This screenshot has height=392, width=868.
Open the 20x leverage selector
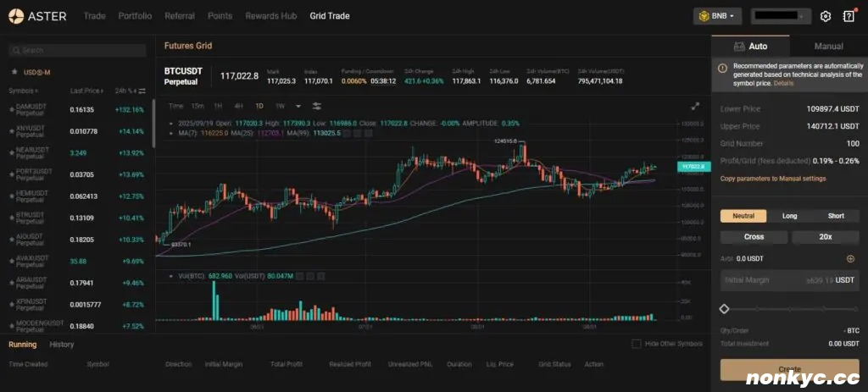[826, 236]
